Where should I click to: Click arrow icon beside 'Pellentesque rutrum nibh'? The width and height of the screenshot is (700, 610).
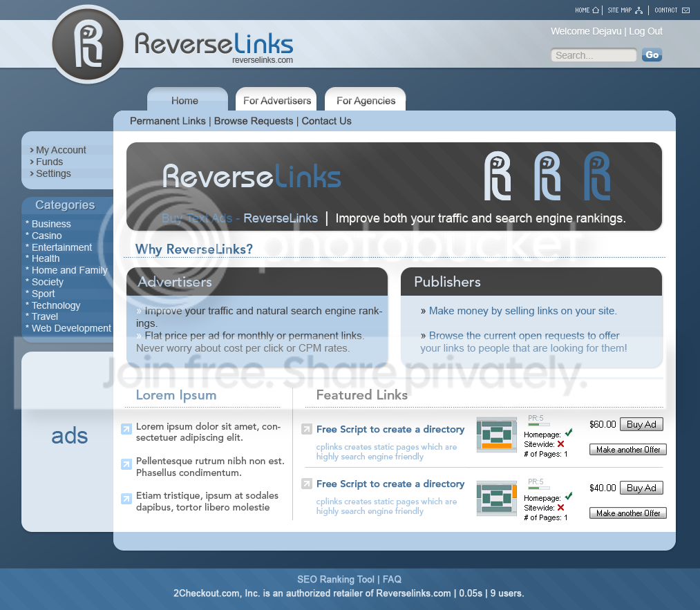[126, 464]
